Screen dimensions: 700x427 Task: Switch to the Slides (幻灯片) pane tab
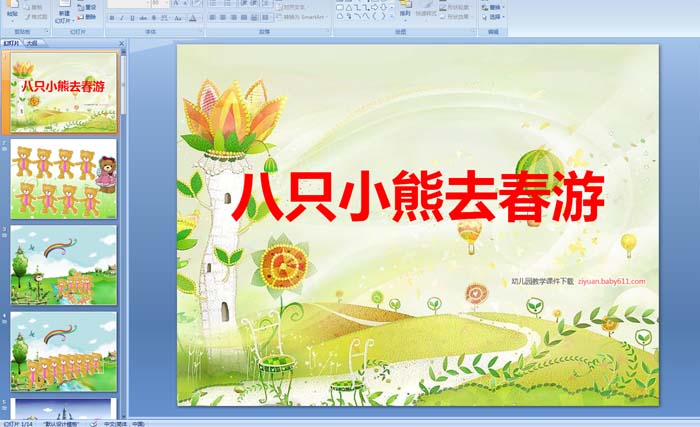[x=11, y=43]
